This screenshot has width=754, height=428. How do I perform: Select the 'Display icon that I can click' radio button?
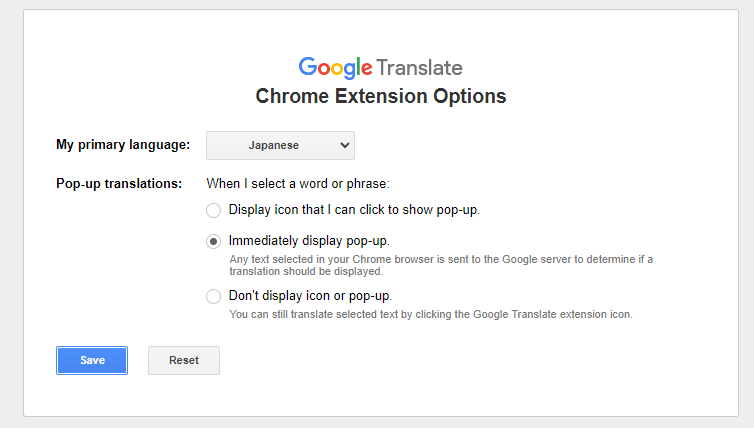click(x=213, y=210)
